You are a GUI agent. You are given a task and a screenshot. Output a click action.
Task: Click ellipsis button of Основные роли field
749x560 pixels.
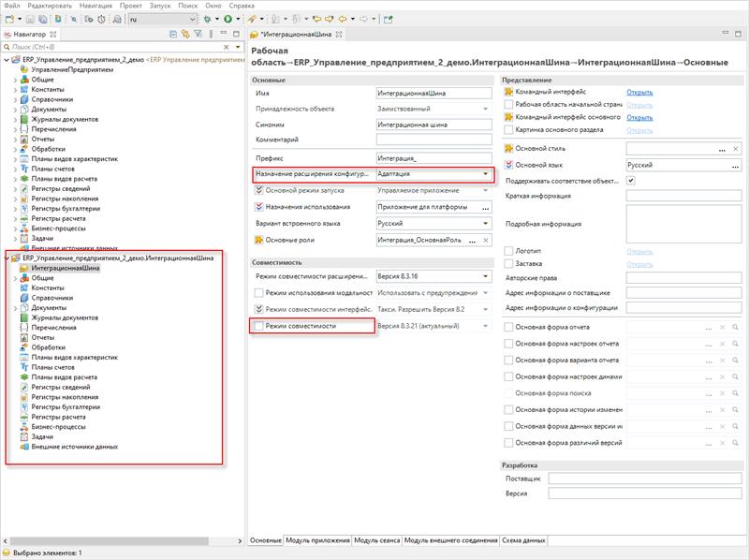click(x=474, y=241)
